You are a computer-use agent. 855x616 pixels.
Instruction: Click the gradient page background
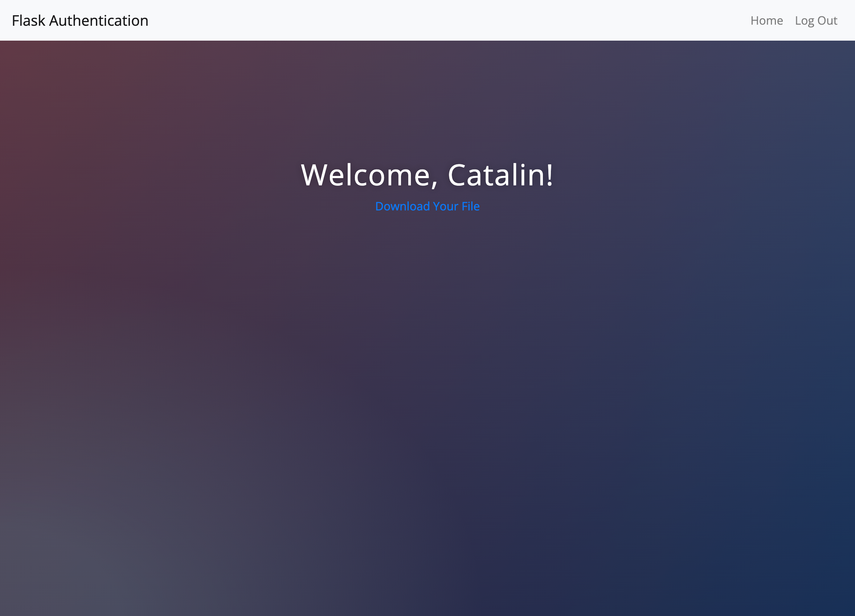tap(427, 414)
